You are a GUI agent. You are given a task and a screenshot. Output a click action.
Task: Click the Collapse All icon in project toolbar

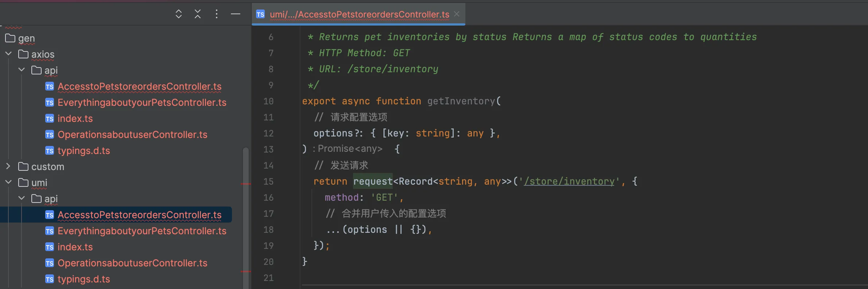click(x=198, y=14)
